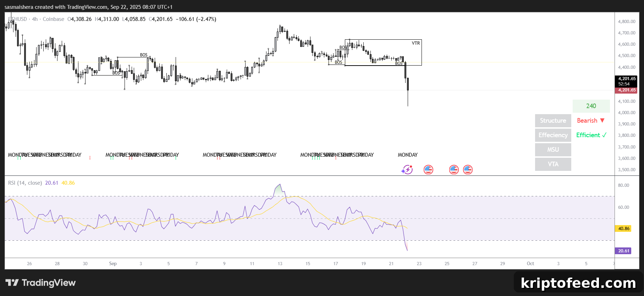Click the purple 20.61 value beside RSI title
644x296 pixels.
[51, 183]
